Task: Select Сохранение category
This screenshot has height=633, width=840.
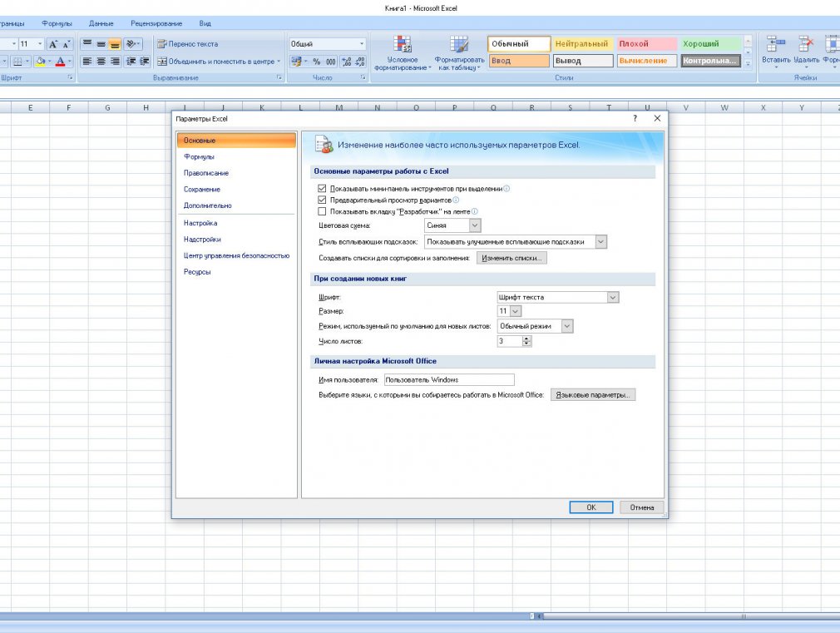Action: pos(236,189)
